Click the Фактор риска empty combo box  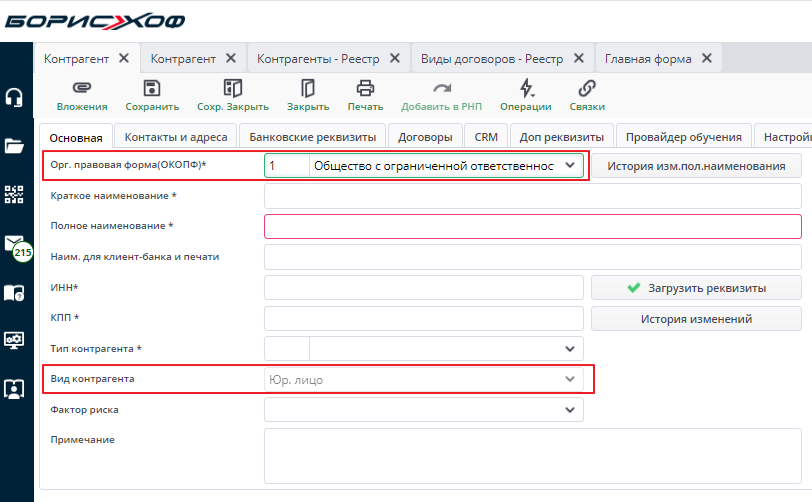pos(424,410)
